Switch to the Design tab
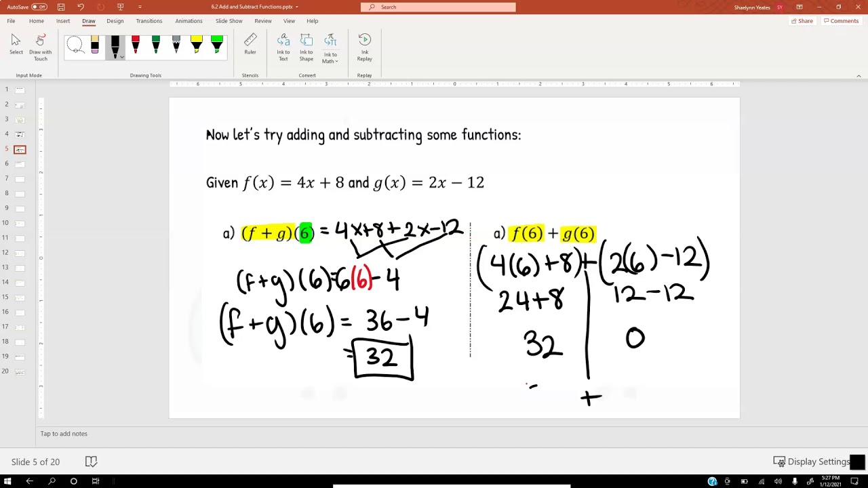The height and width of the screenshot is (488, 868). tap(115, 21)
